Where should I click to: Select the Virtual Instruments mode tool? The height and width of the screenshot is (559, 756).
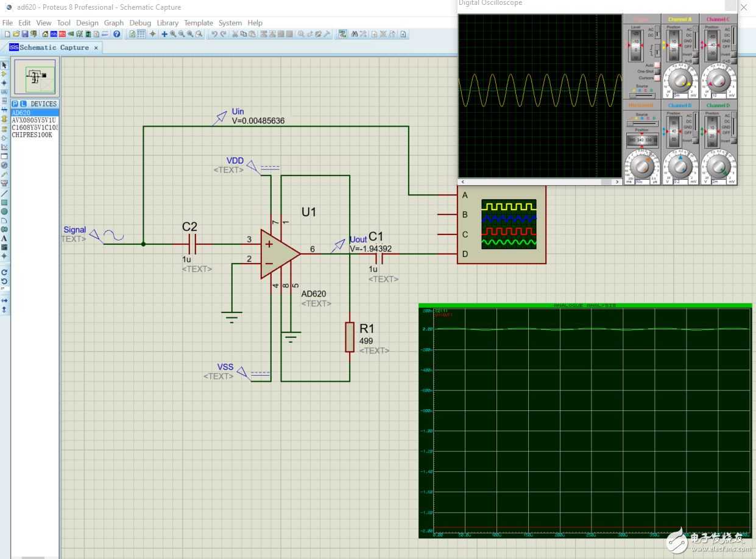point(5,183)
